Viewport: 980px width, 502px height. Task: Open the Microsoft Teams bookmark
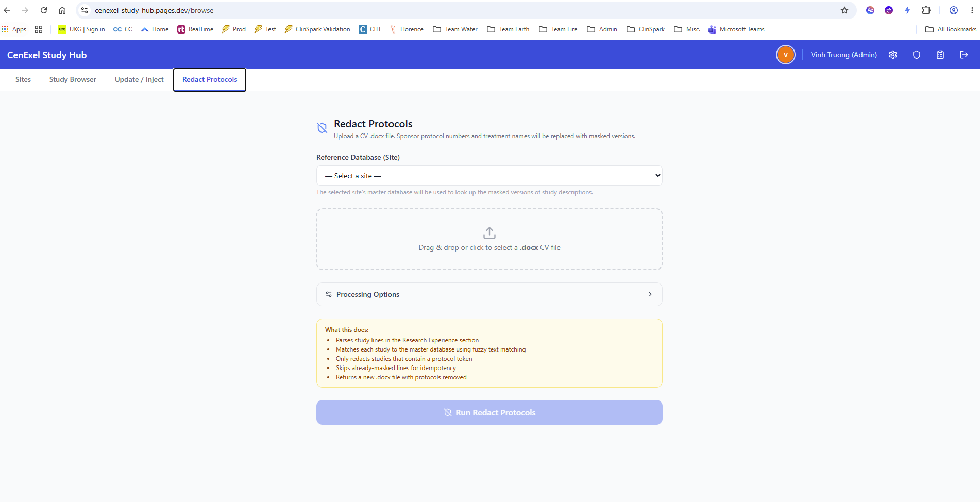(736, 29)
